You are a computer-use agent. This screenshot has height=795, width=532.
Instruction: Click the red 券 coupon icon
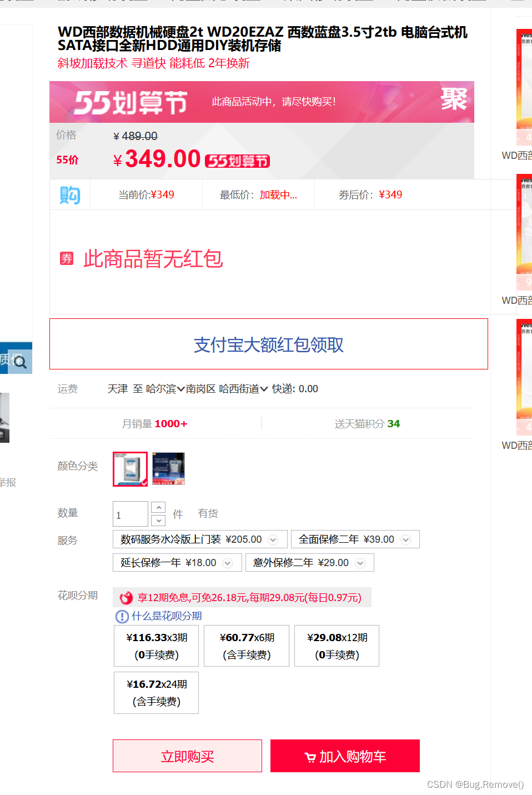67,258
